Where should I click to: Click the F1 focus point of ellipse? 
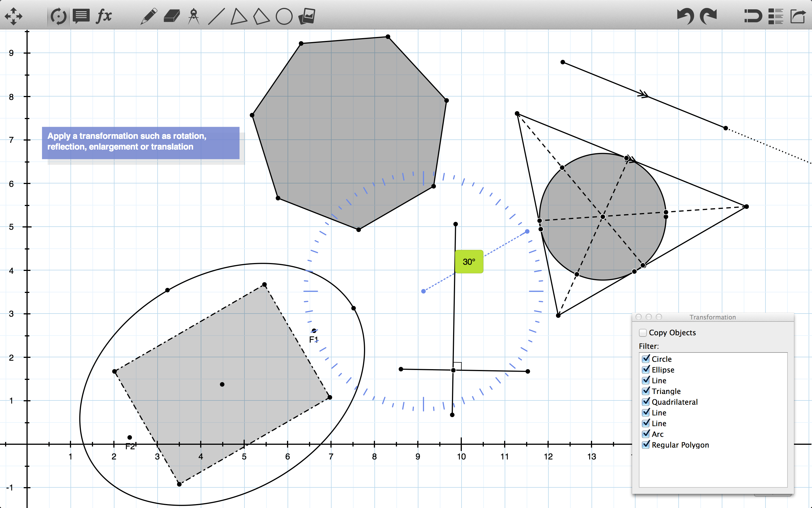[x=314, y=330]
